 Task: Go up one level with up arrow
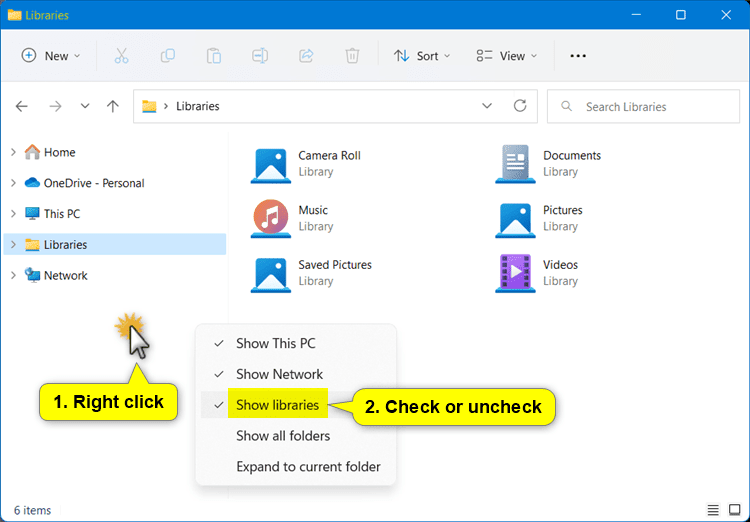pos(113,106)
